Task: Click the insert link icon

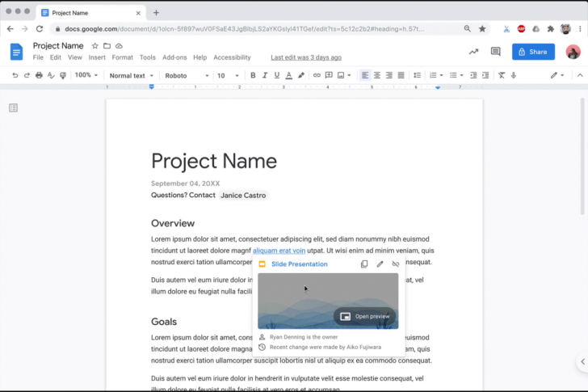Action: (x=317, y=75)
